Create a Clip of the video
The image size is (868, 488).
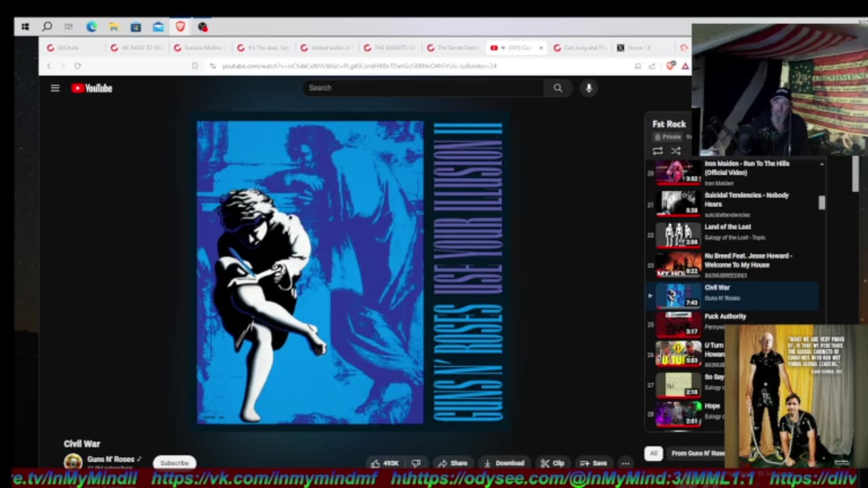[x=553, y=464]
